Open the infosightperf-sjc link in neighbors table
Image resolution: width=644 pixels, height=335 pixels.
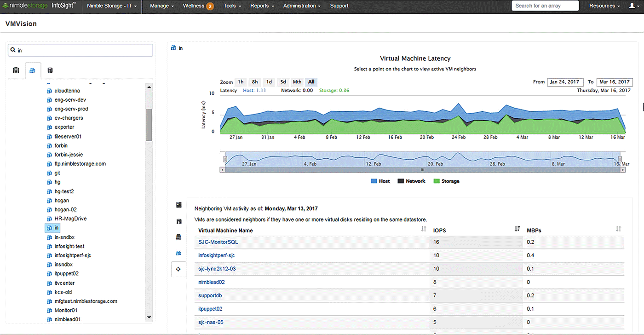(x=217, y=255)
